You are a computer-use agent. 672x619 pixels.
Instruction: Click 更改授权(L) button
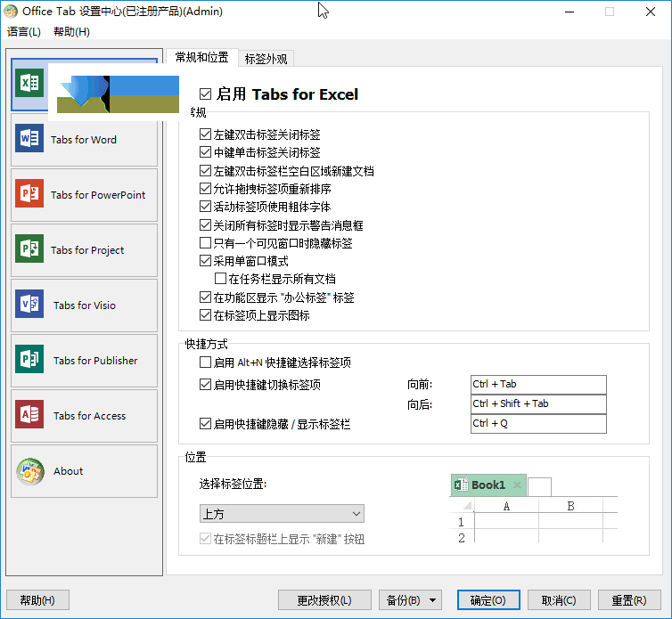pyautogui.click(x=324, y=600)
